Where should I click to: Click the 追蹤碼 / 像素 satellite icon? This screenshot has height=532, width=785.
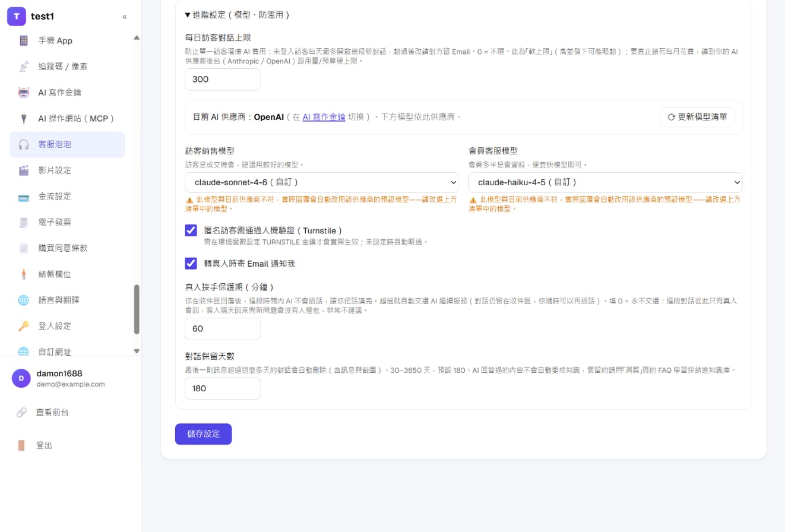point(24,66)
